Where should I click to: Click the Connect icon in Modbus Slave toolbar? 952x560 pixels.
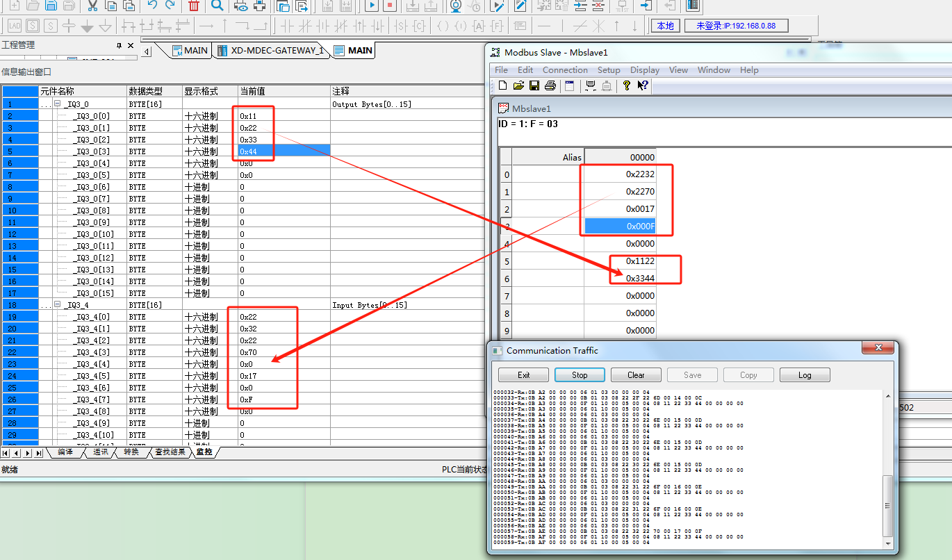pos(591,85)
